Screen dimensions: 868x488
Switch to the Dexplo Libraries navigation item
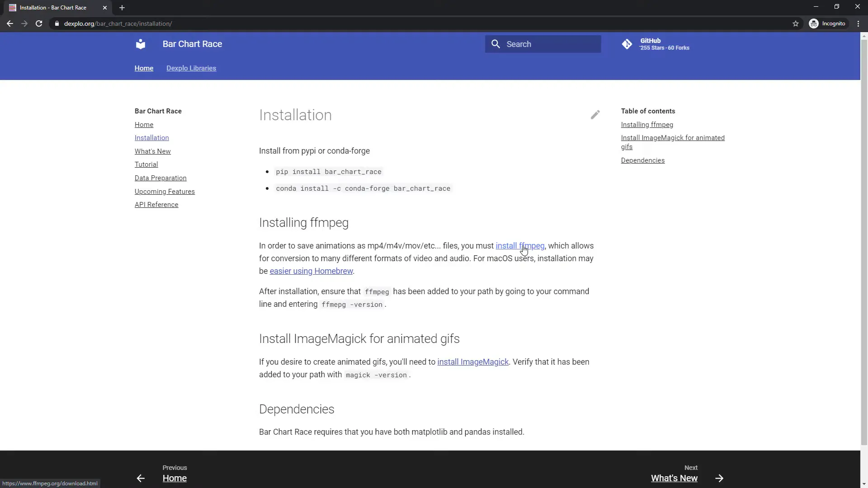(x=191, y=68)
